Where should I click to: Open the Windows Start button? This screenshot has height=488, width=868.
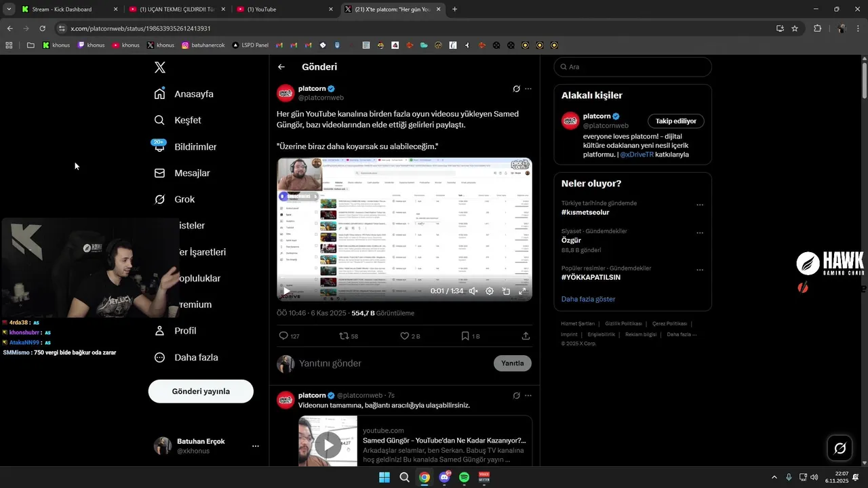click(384, 477)
